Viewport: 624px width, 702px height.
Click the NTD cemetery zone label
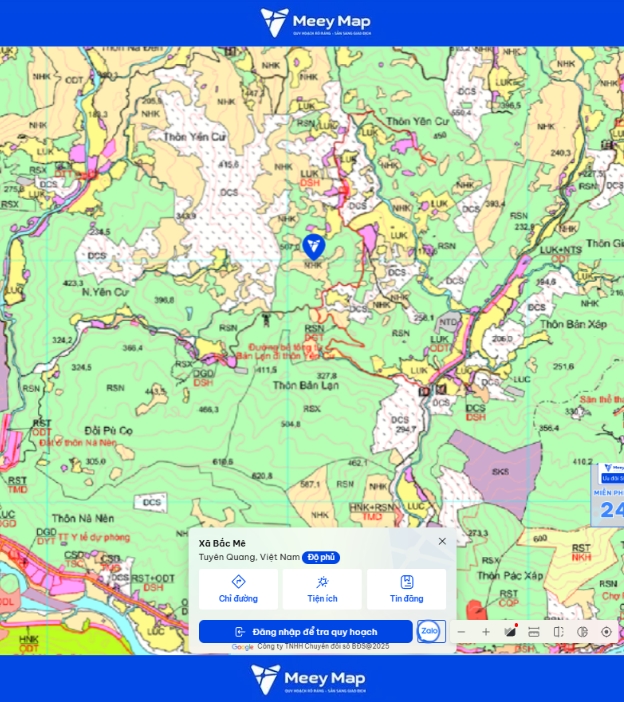pyautogui.click(x=448, y=322)
